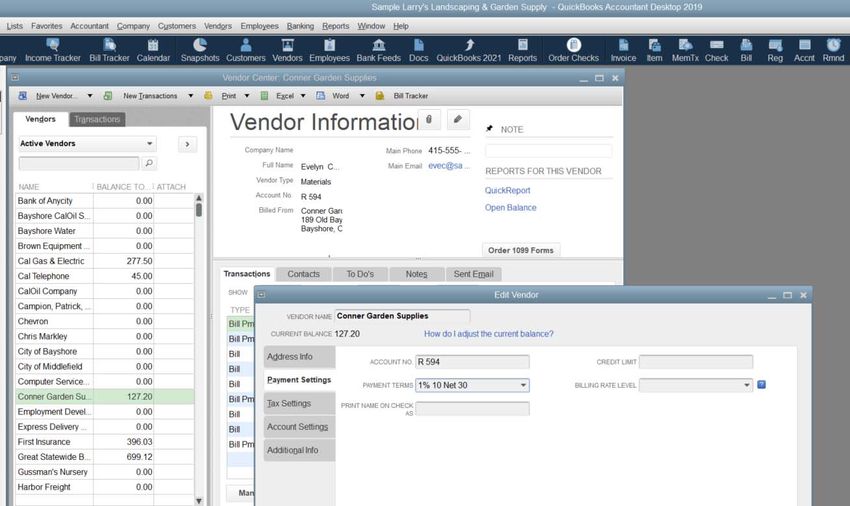Open Tax Settings in Edit Vendor
850x506 pixels.
[x=300, y=403]
